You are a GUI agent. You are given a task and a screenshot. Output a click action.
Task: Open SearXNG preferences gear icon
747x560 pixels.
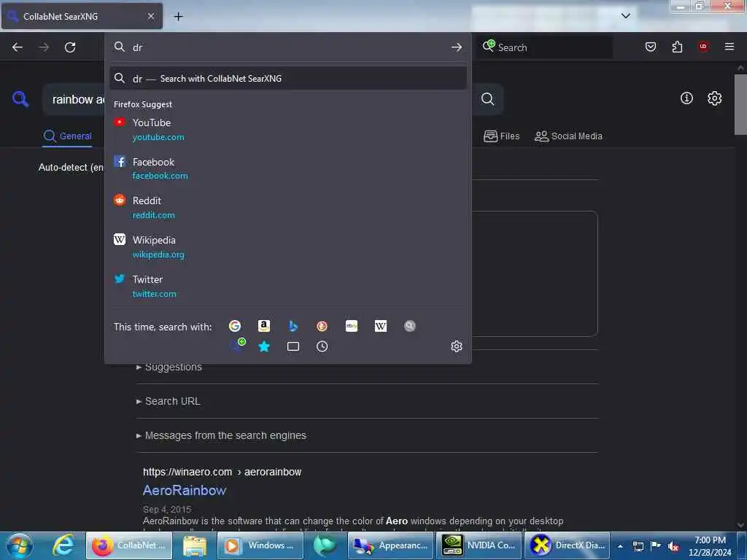(x=715, y=98)
